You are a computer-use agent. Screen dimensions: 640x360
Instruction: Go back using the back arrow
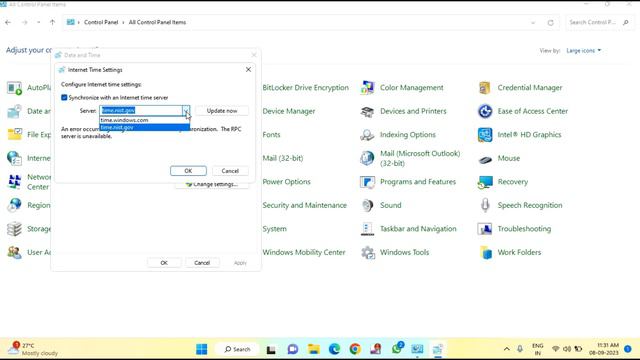pyautogui.click(x=8, y=23)
